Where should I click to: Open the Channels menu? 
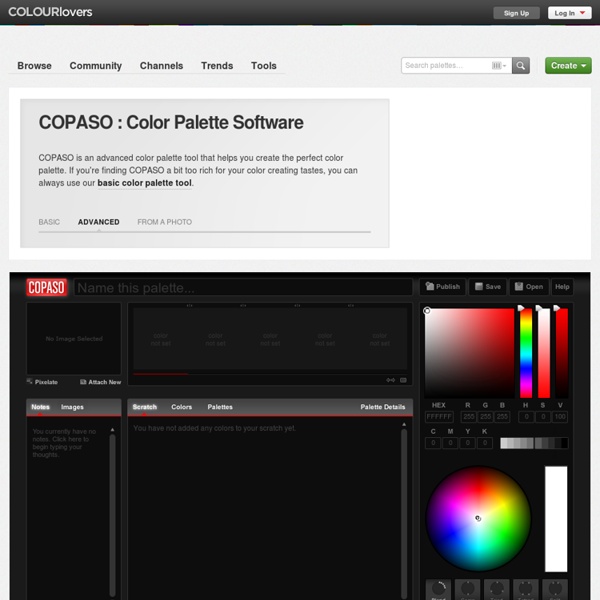[x=161, y=66]
